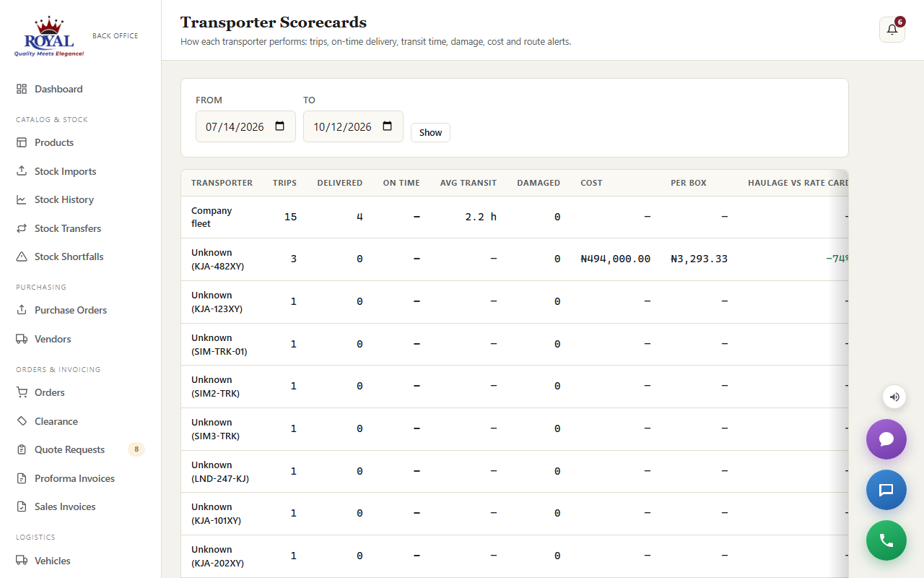Toggle the sound speaker button
Viewport: 924px width, 578px height.
(x=894, y=397)
